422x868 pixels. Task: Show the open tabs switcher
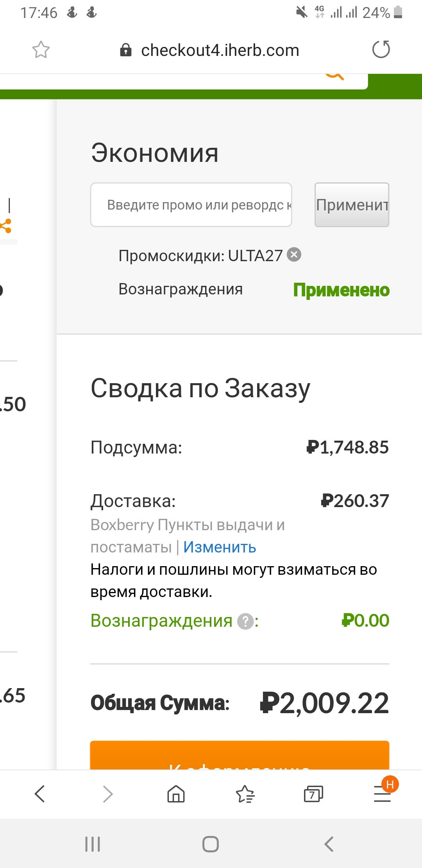click(x=313, y=794)
